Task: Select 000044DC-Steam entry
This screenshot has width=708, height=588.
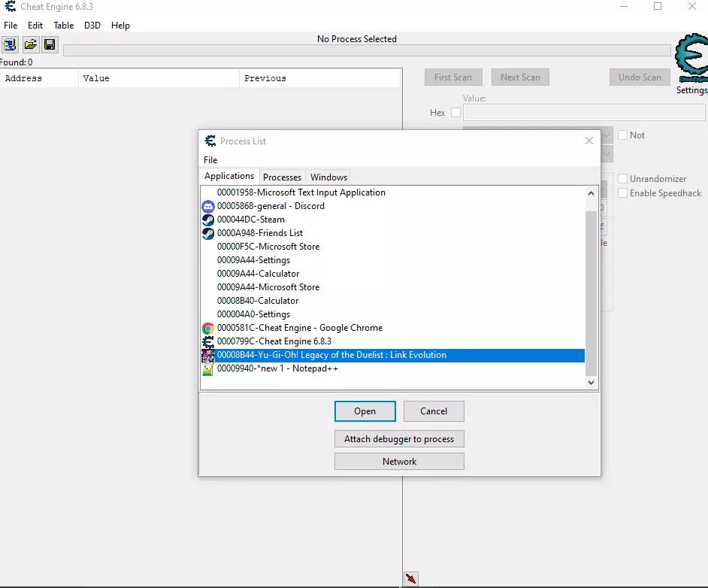Action: click(393, 220)
